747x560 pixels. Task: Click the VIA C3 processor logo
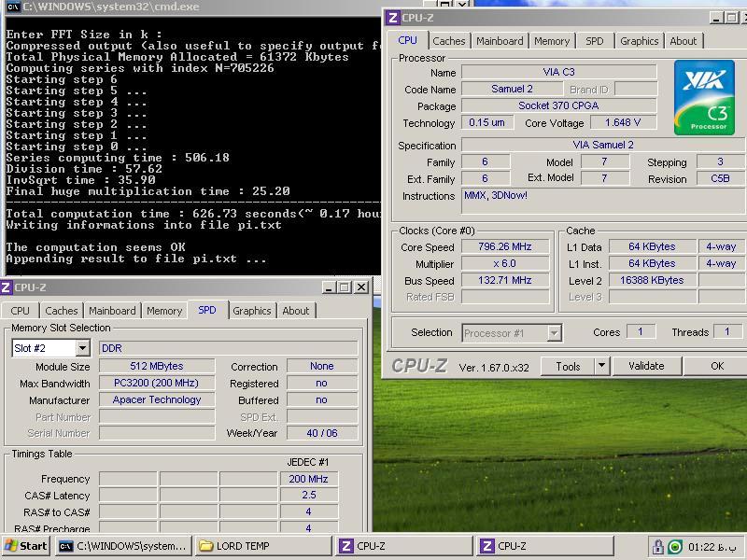[704, 98]
